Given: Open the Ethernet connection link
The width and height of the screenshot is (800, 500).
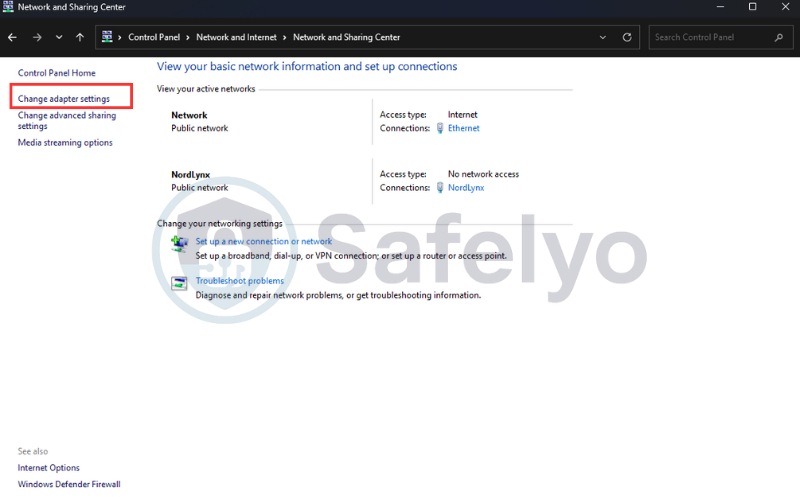Looking at the screenshot, I should point(464,128).
